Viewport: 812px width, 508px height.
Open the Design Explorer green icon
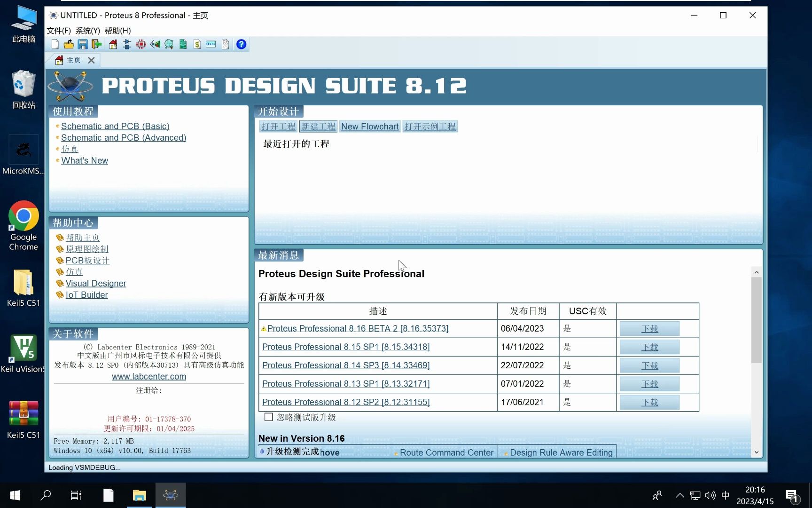pos(183,44)
